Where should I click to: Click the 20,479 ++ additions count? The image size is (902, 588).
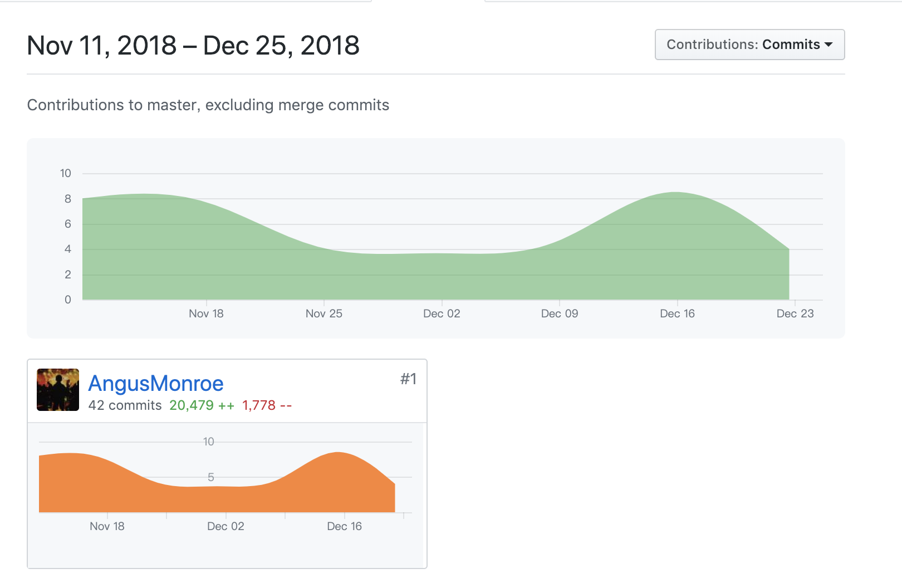pyautogui.click(x=202, y=405)
